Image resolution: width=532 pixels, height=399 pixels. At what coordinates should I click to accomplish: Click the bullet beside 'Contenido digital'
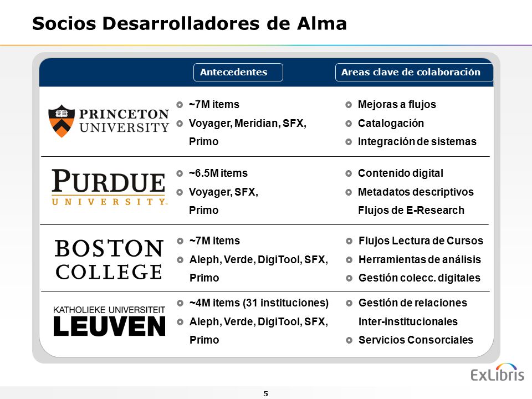click(349, 173)
